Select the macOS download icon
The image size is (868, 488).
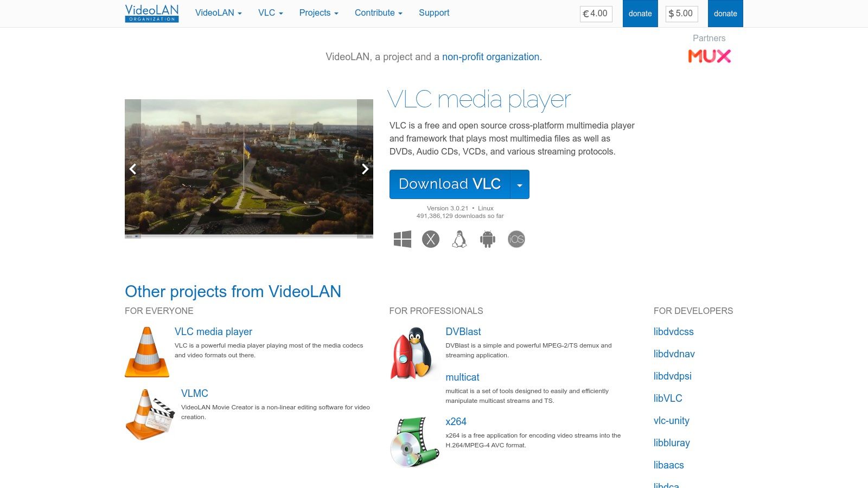tap(431, 239)
